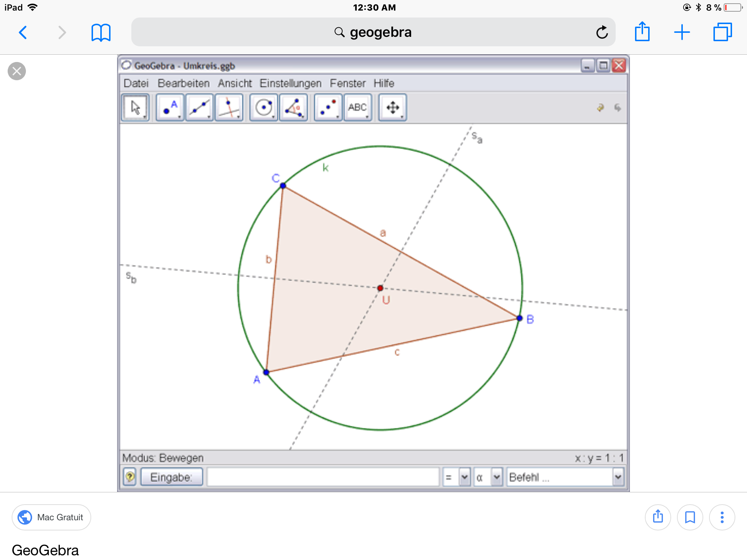Select the Move arrow tool in GeoGebra
747x560 pixels.
tap(135, 108)
